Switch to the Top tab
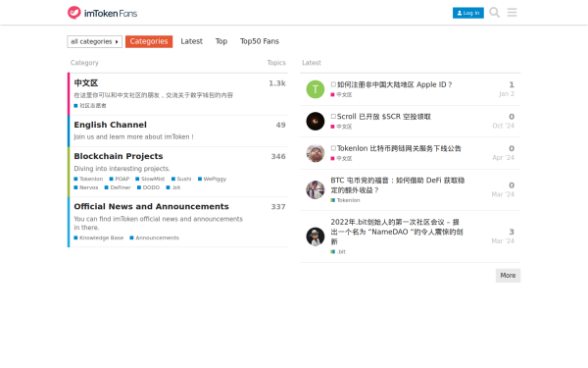The width and height of the screenshot is (588, 368). (x=220, y=41)
